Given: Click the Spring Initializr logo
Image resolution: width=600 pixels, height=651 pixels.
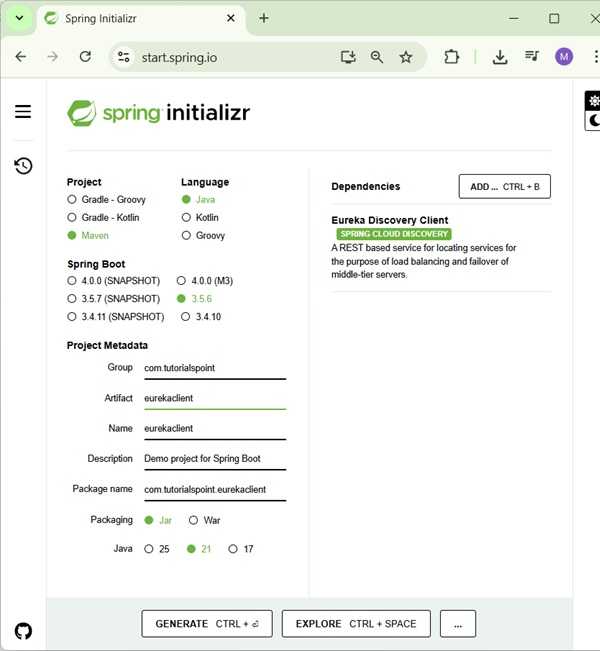Looking at the screenshot, I should point(159,113).
